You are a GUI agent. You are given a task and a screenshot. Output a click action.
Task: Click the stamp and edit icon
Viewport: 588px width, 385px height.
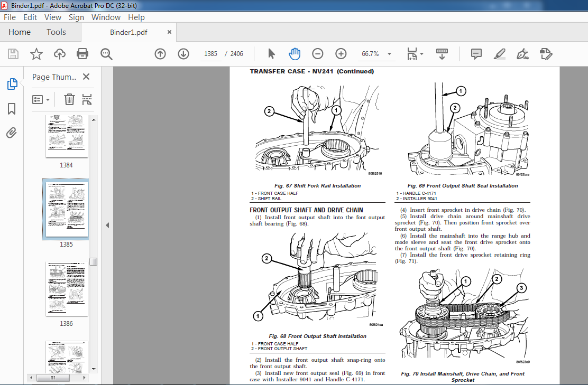[x=546, y=54]
